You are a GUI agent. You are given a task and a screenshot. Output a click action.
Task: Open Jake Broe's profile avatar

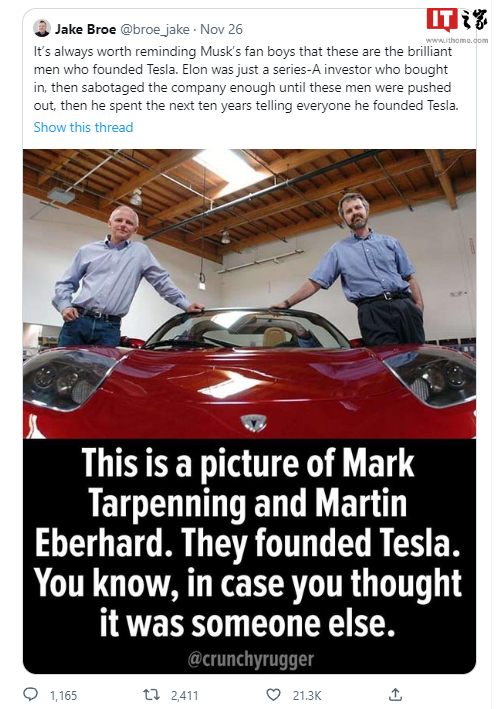click(42, 28)
